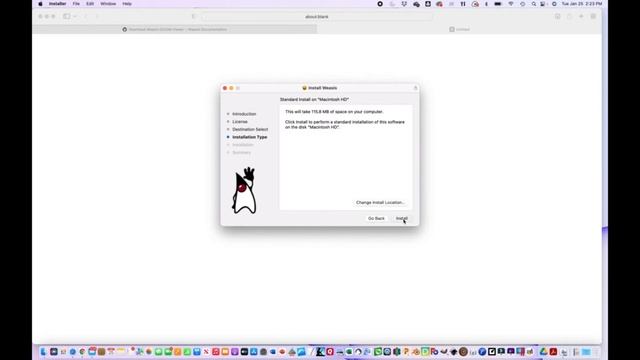Click the Installation Type step

(x=250, y=137)
